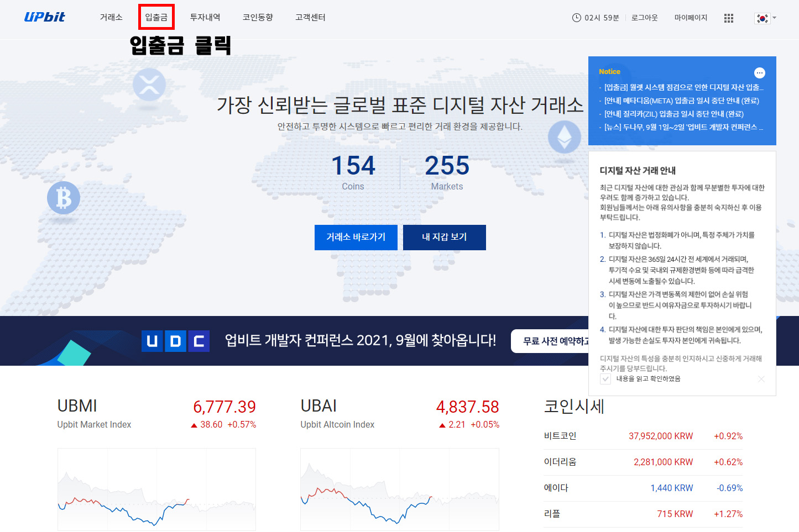Click the UBAI up arrow change 2.21
The height and width of the screenshot is (532, 799).
(452, 425)
